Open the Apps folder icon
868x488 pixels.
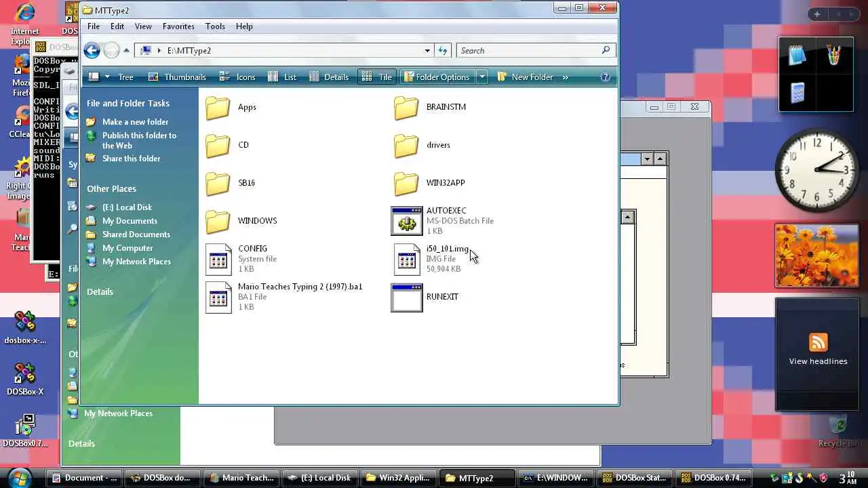pyautogui.click(x=218, y=108)
